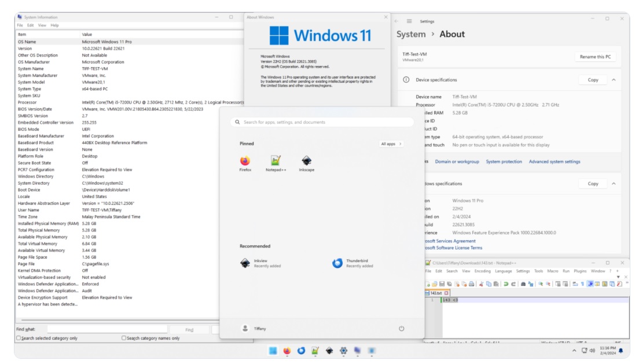Viewport: 635px width, 364px height.
Task: Click the Save icon in Notepad++ toolbar
Action: click(442, 284)
